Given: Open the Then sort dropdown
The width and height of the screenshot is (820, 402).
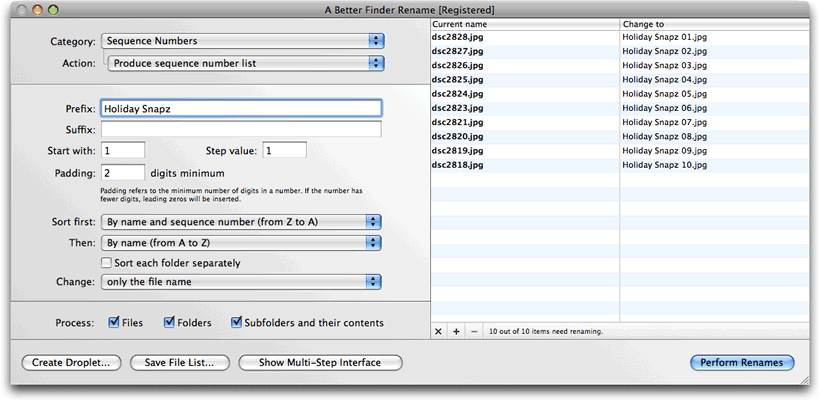Looking at the screenshot, I should tap(241, 243).
